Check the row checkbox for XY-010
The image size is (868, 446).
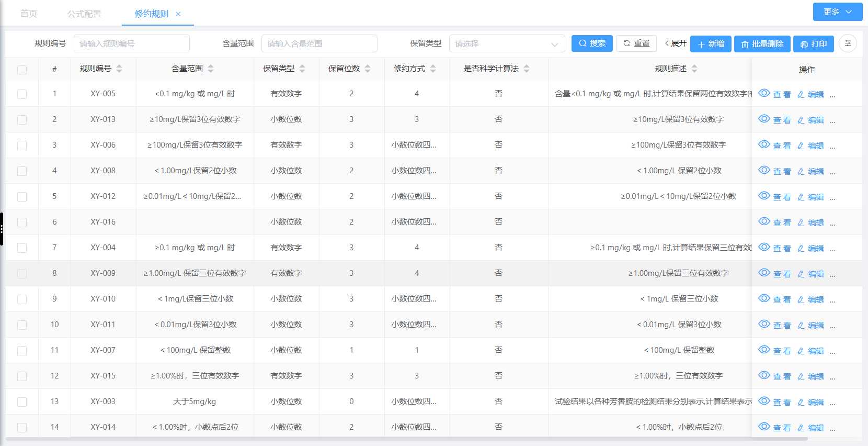(x=22, y=299)
